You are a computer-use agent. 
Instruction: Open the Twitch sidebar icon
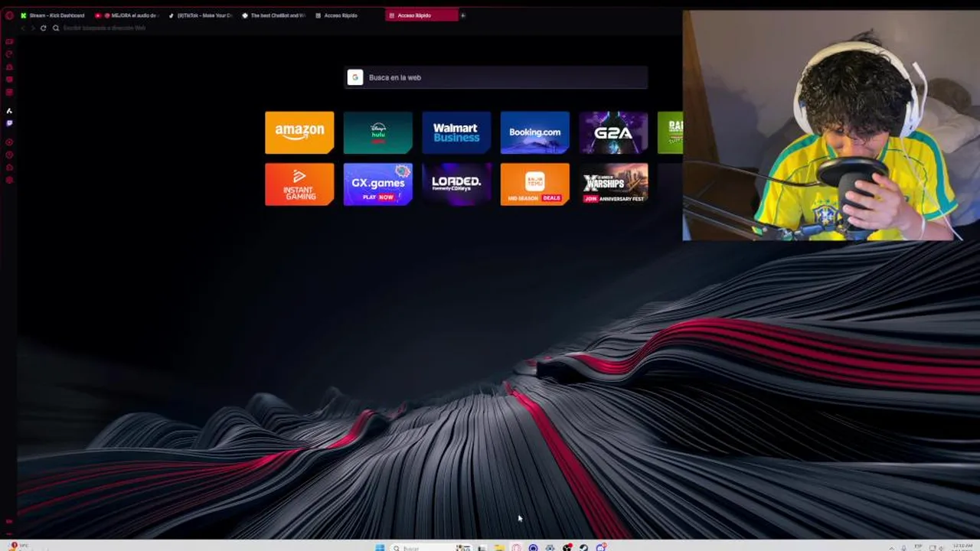click(9, 122)
